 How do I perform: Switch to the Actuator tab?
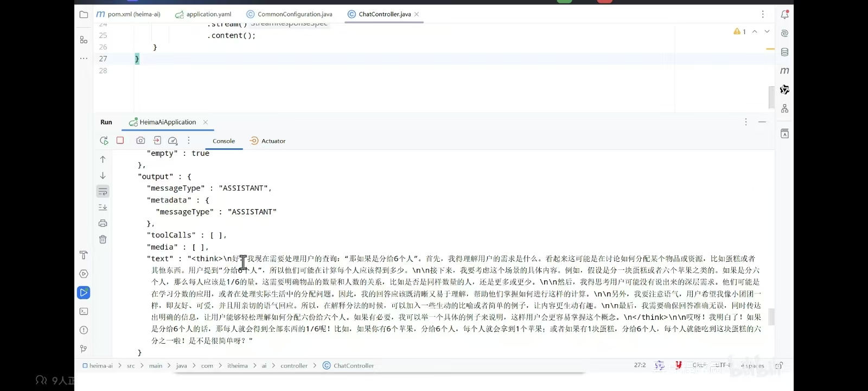pos(267,141)
